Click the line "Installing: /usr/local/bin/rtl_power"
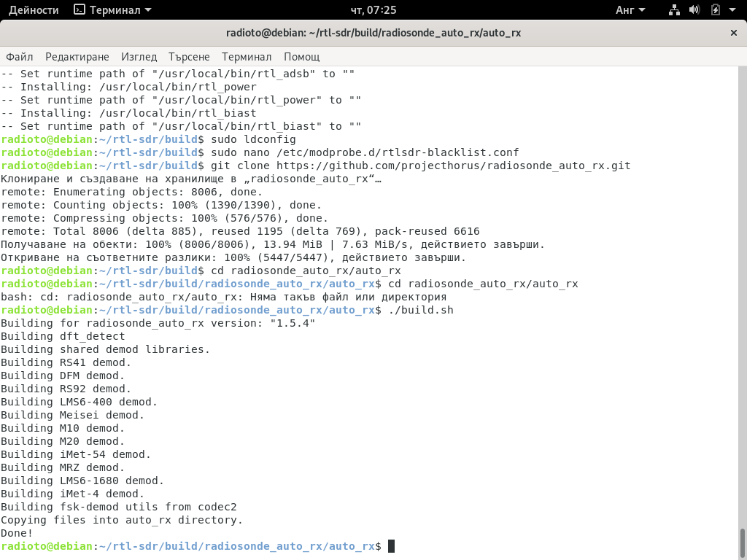This screenshot has width=747, height=560. tap(128, 87)
